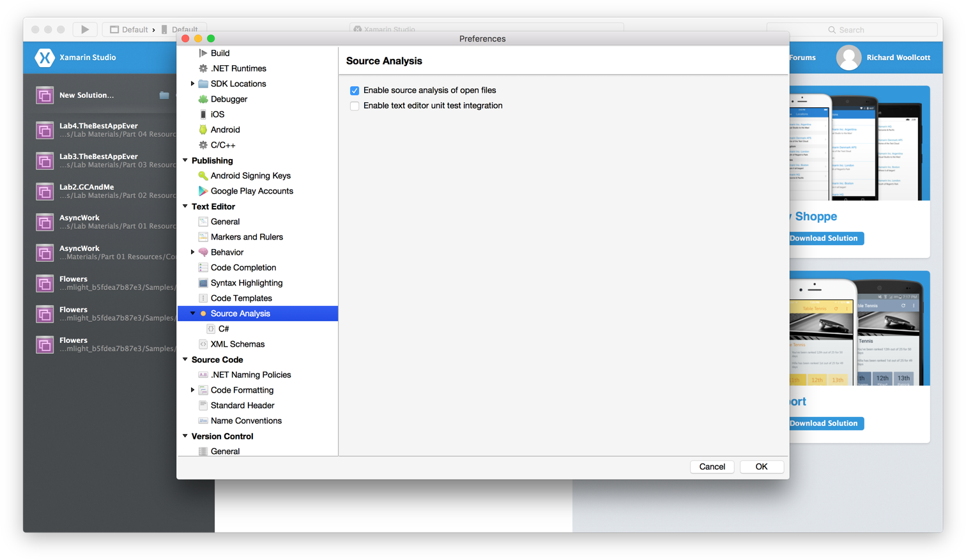This screenshot has height=560, width=966.
Task: Click the Richard Woollcott profile avatar
Action: 848,57
